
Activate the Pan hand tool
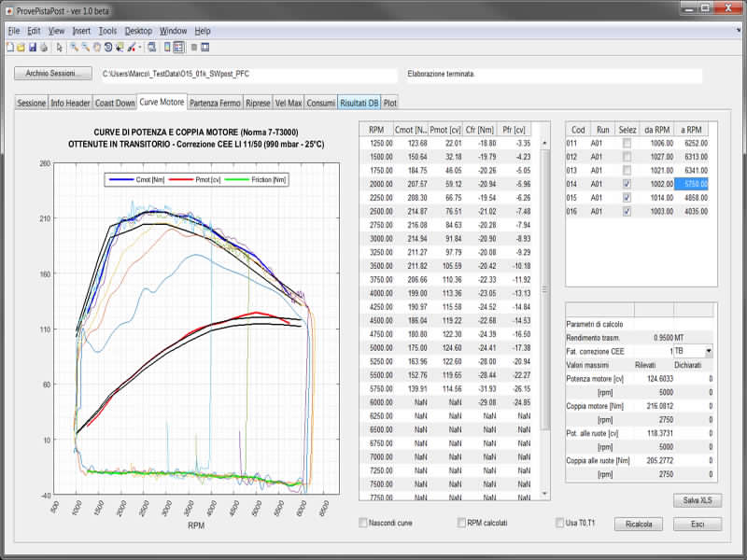(x=97, y=47)
